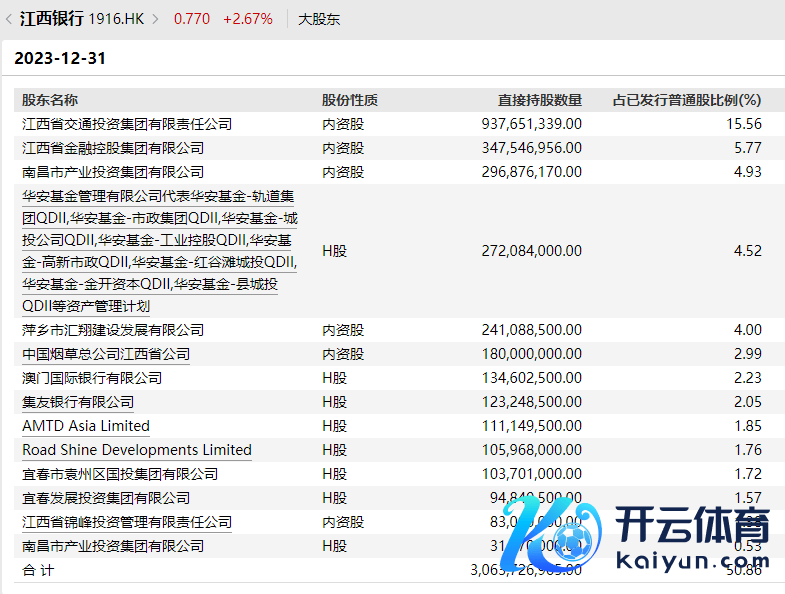Click 内资股 in the 中国烟草总公司 row
Viewport: 785px width, 594px height.
[343, 354]
